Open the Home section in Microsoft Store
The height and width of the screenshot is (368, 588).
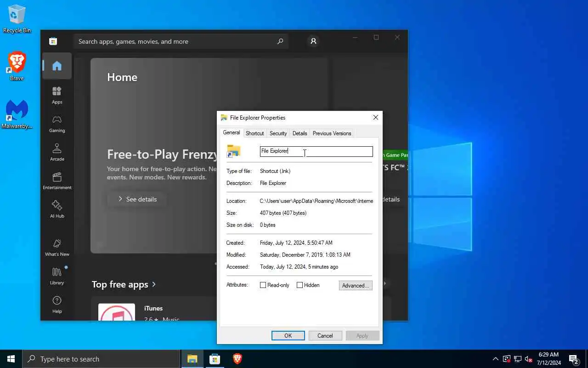tap(57, 66)
